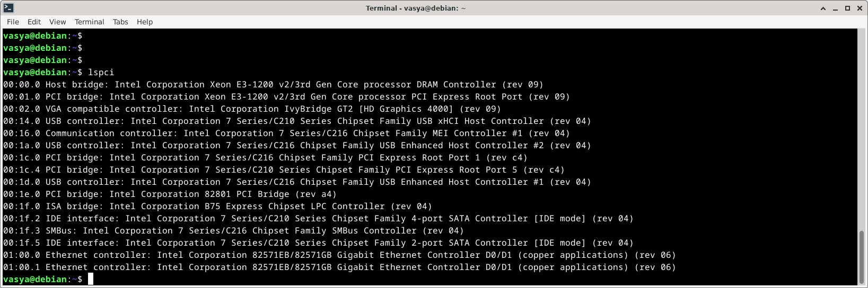Click the VGA compatible controller line

[x=252, y=109]
